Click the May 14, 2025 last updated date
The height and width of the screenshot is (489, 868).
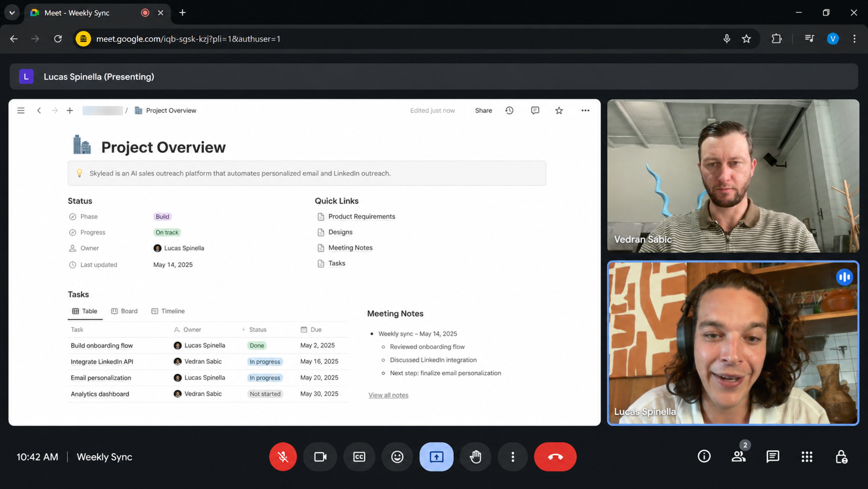click(x=173, y=265)
